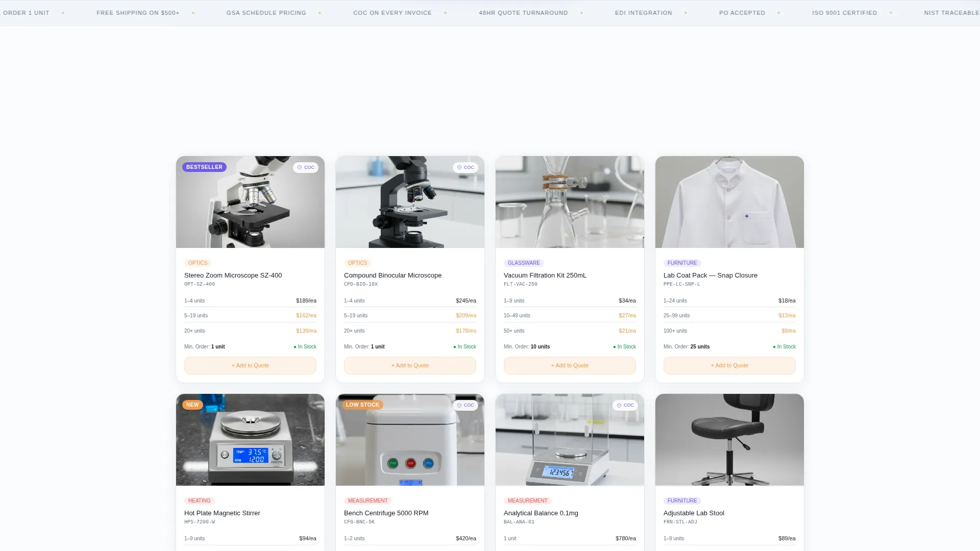Open Analytical Balance product image
Screen dimensions: 980x551
[x=570, y=440]
